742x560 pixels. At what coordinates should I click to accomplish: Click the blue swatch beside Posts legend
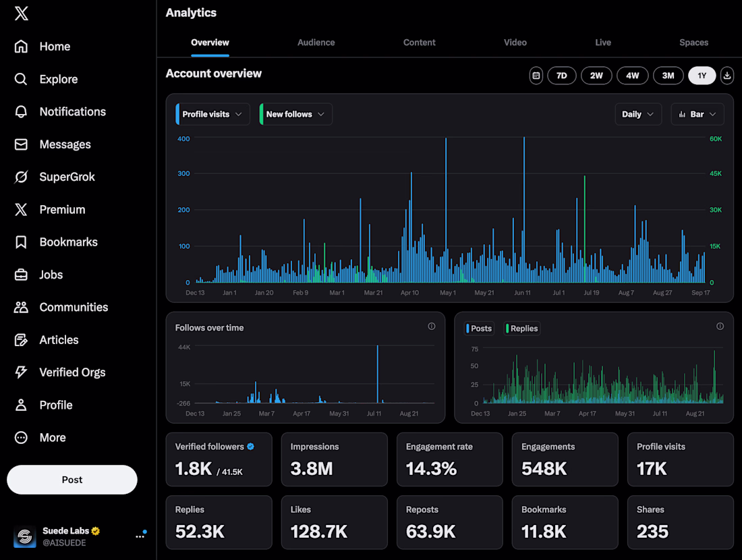pos(467,329)
